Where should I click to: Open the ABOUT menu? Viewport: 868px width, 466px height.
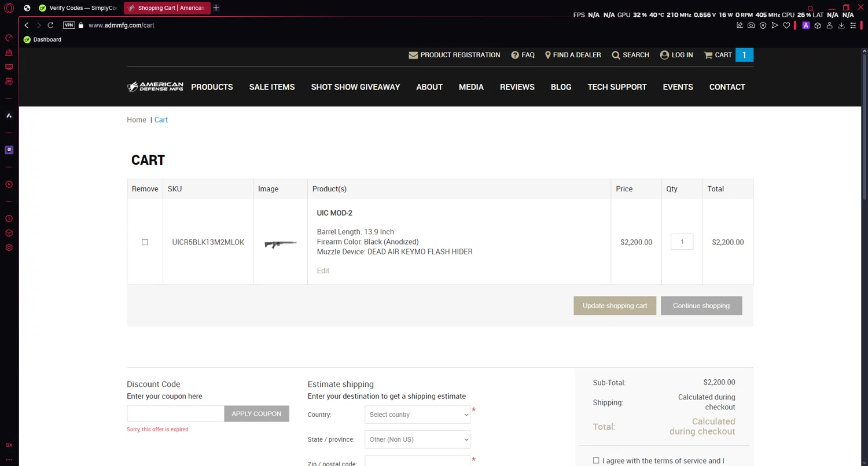click(429, 87)
